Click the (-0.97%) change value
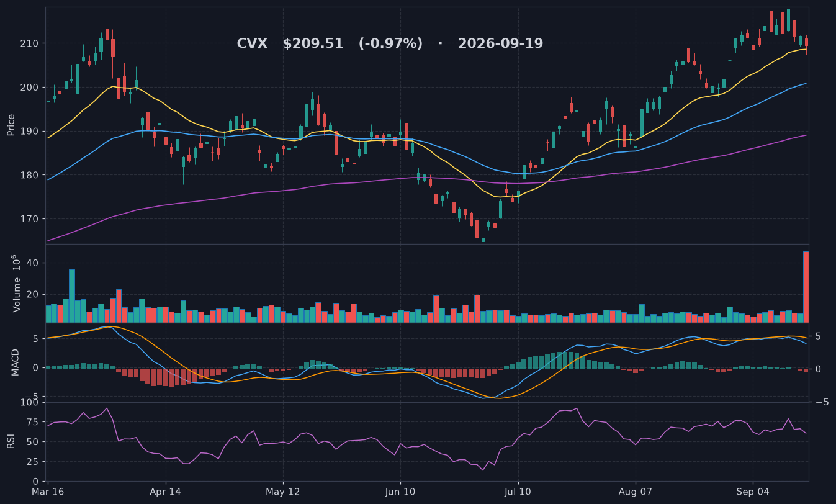The image size is (836, 504). [390, 44]
